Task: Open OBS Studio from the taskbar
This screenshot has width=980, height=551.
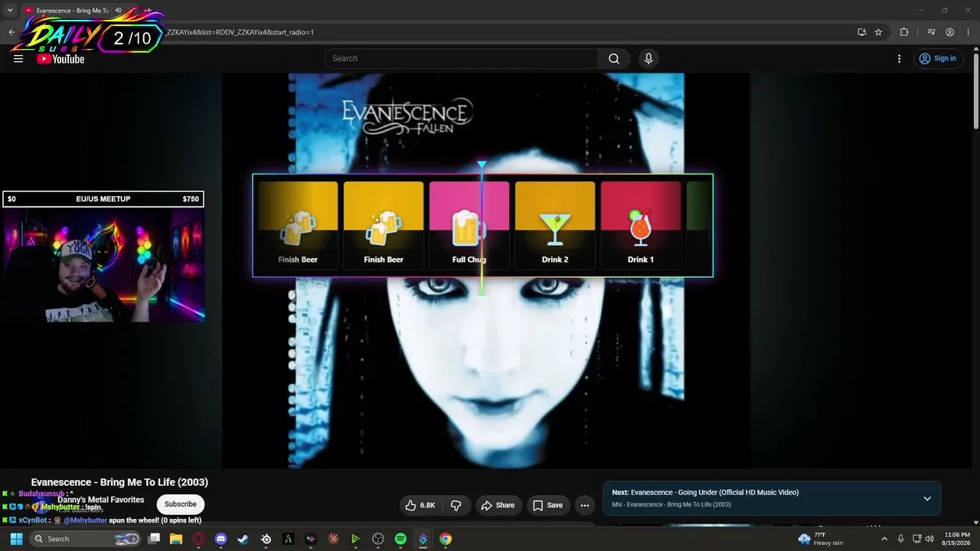Action: [378, 539]
